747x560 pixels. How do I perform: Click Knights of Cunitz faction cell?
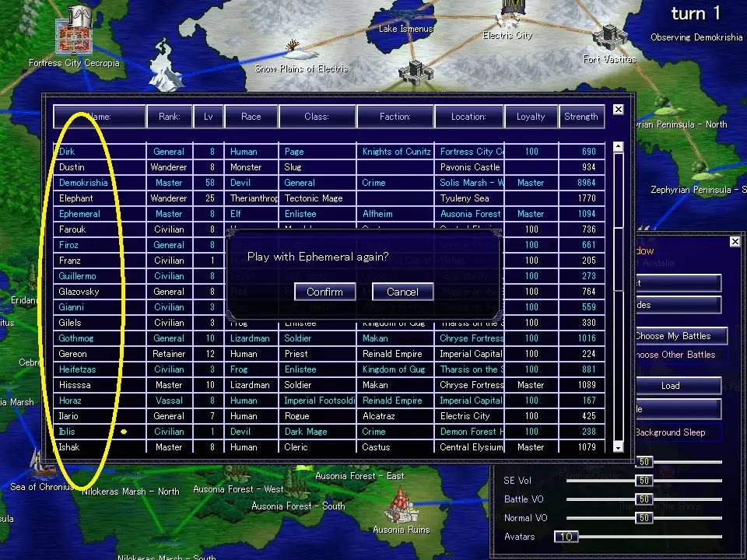(395, 152)
